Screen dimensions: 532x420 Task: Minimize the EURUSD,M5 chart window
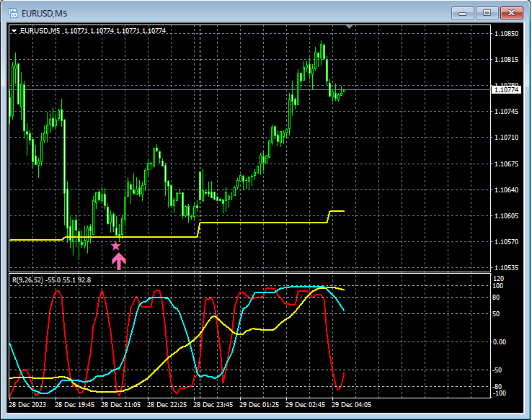click(462, 13)
